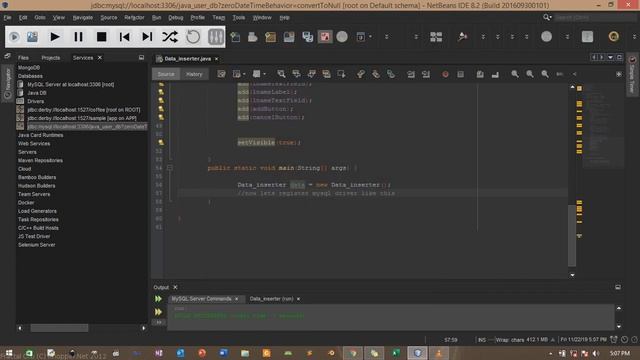Viewport: 640px width, 360px height.
Task: Open the Data_inserter.java editor tab
Action: click(188, 59)
